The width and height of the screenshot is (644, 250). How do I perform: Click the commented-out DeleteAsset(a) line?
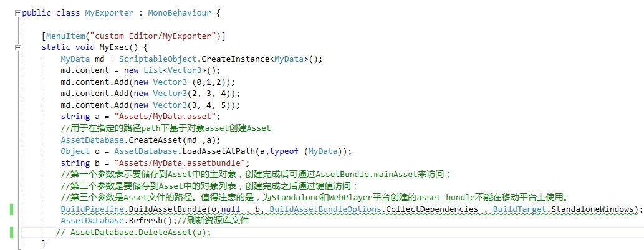click(133, 233)
